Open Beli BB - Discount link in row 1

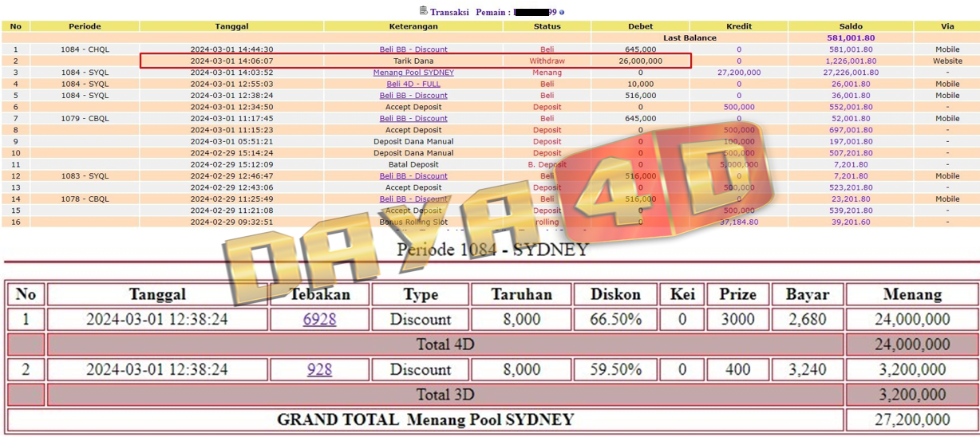click(413, 49)
